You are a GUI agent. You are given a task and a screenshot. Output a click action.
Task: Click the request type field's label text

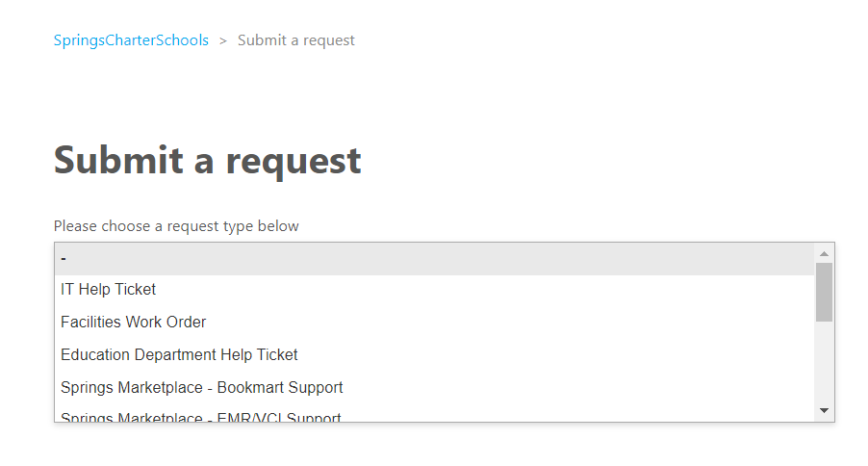(176, 226)
